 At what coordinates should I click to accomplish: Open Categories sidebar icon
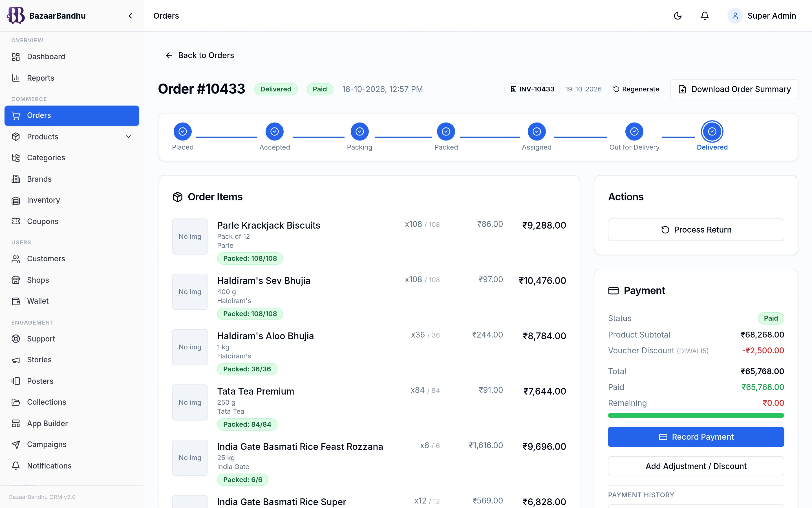pos(16,158)
